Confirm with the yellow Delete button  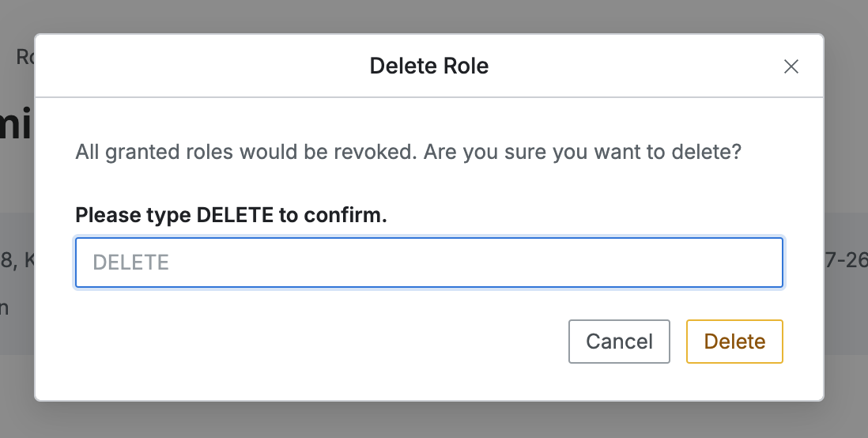click(x=734, y=342)
